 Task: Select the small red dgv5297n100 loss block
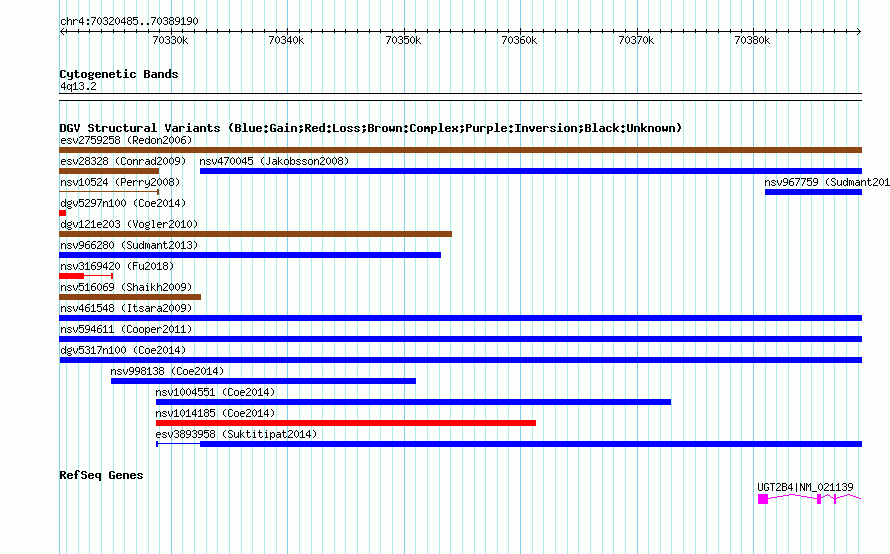click(62, 213)
